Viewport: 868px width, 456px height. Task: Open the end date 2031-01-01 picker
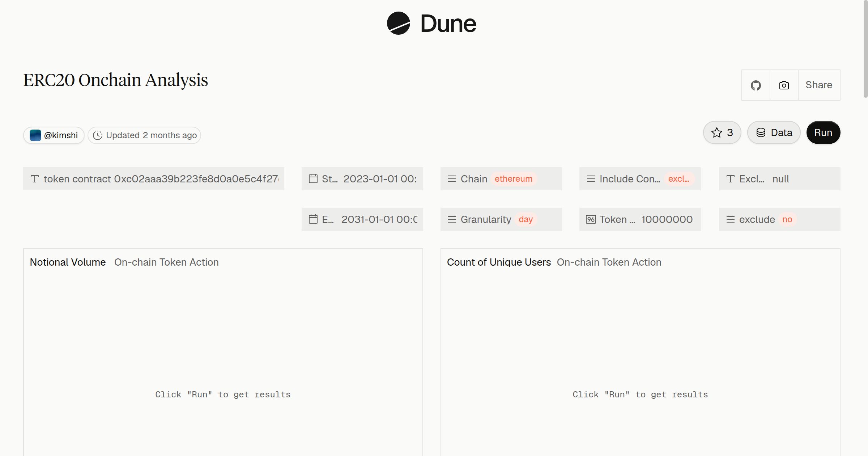click(362, 219)
